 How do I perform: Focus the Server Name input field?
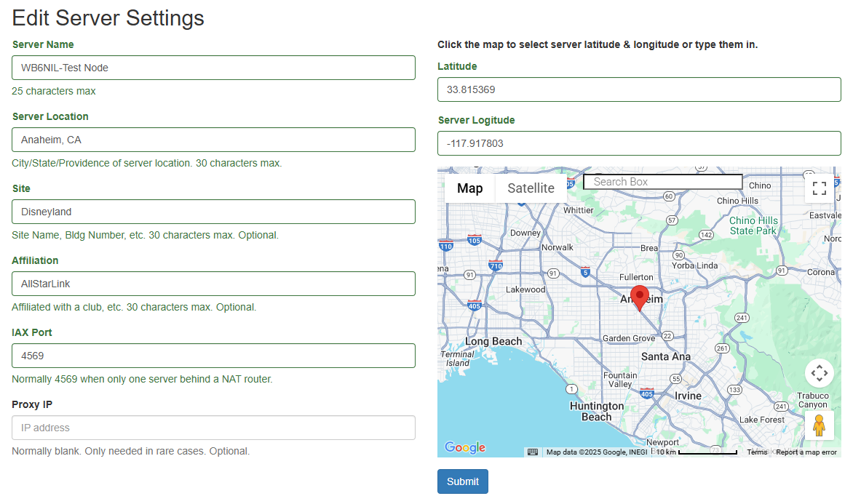pos(213,68)
